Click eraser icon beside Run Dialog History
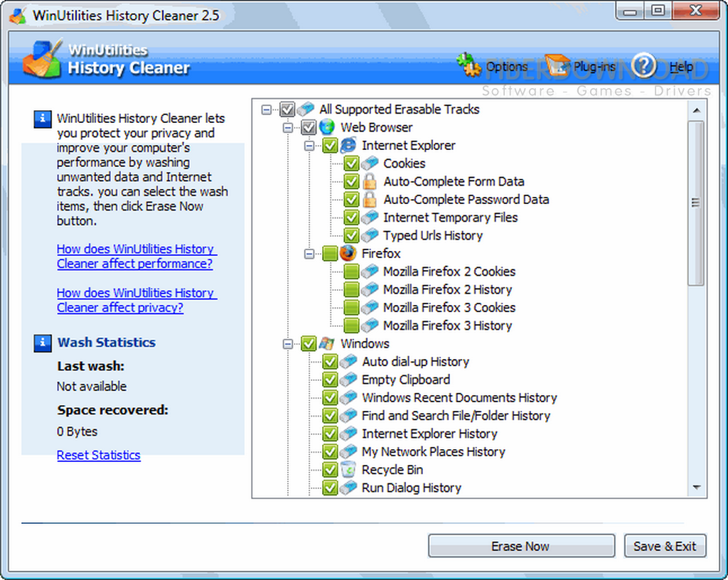The width and height of the screenshot is (728, 580). pos(348,488)
